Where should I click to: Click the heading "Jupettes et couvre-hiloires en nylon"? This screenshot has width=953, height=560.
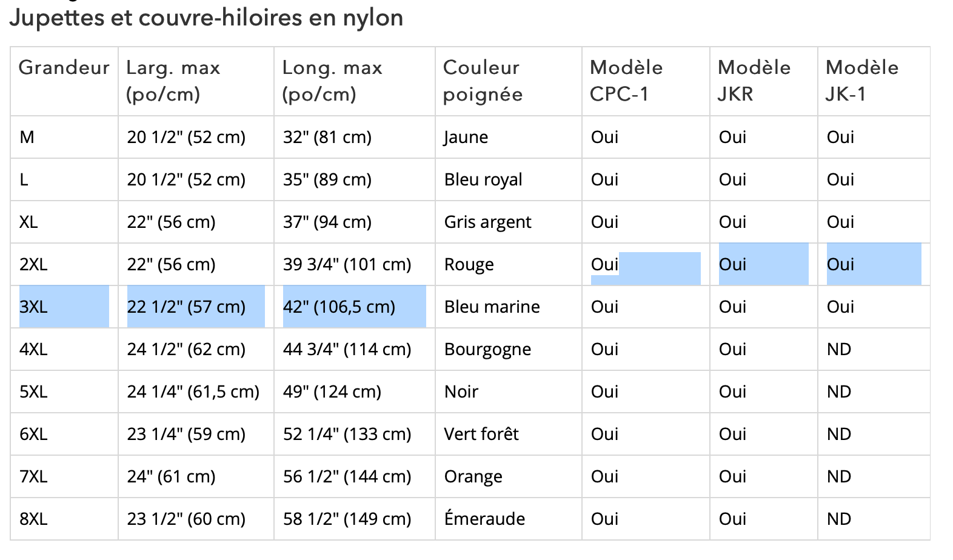pos(206,18)
